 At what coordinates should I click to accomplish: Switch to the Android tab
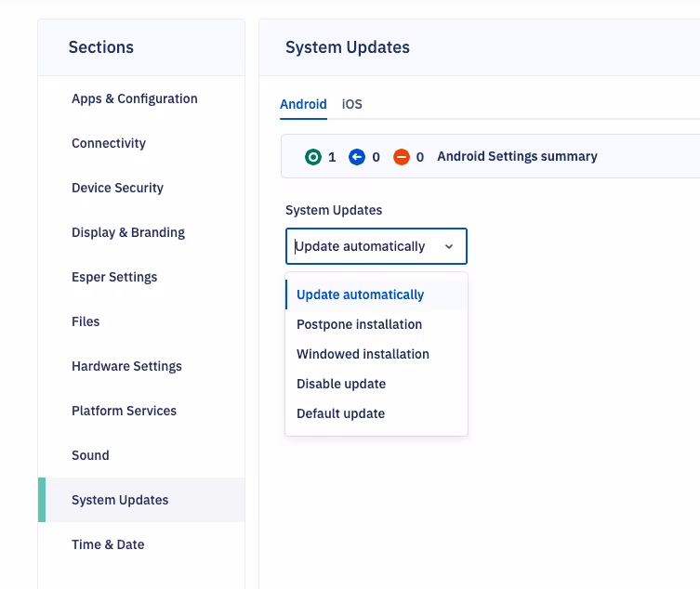303,104
